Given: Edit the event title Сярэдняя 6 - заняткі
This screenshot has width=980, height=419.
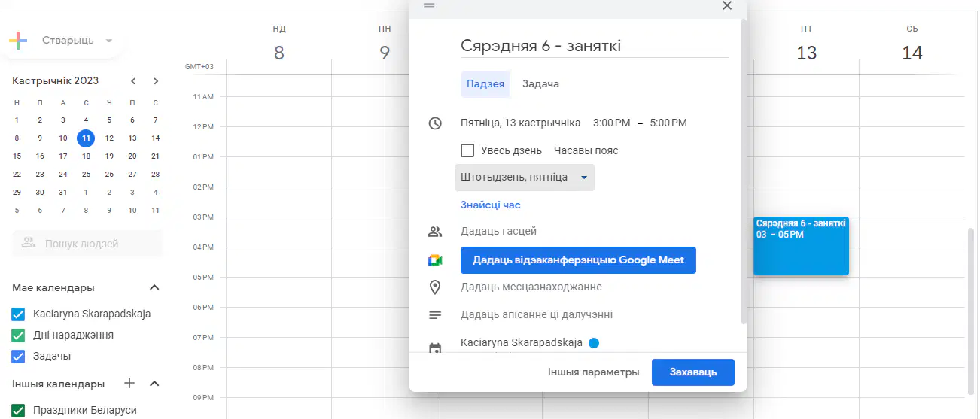Looking at the screenshot, I should (x=595, y=46).
